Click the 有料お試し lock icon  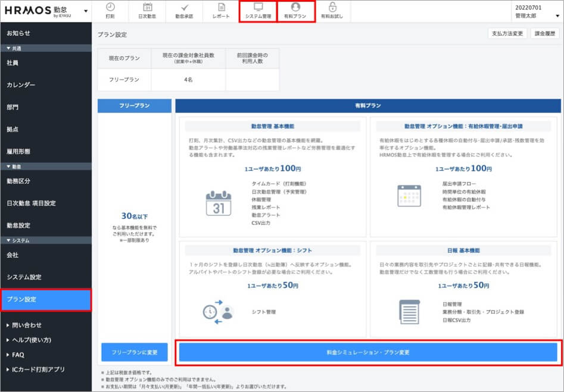click(x=332, y=7)
